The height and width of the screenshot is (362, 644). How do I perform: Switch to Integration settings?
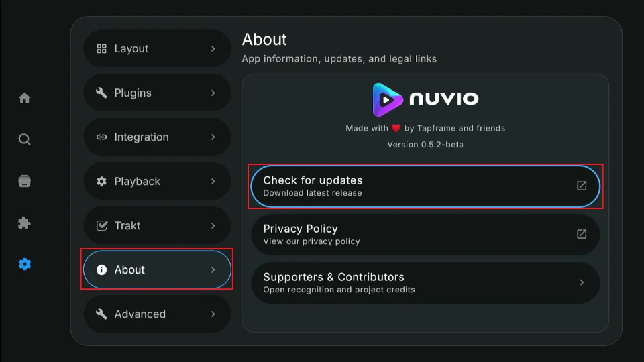pos(157,137)
